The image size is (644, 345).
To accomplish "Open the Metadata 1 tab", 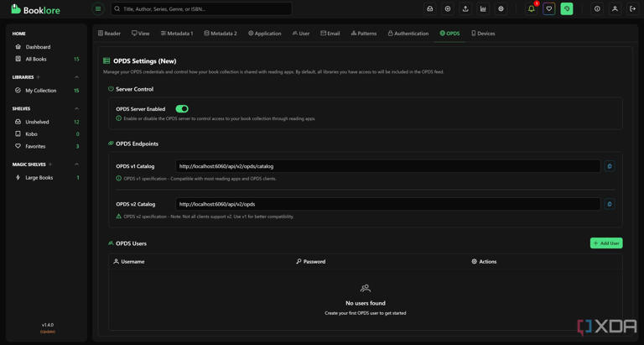I will tap(177, 34).
